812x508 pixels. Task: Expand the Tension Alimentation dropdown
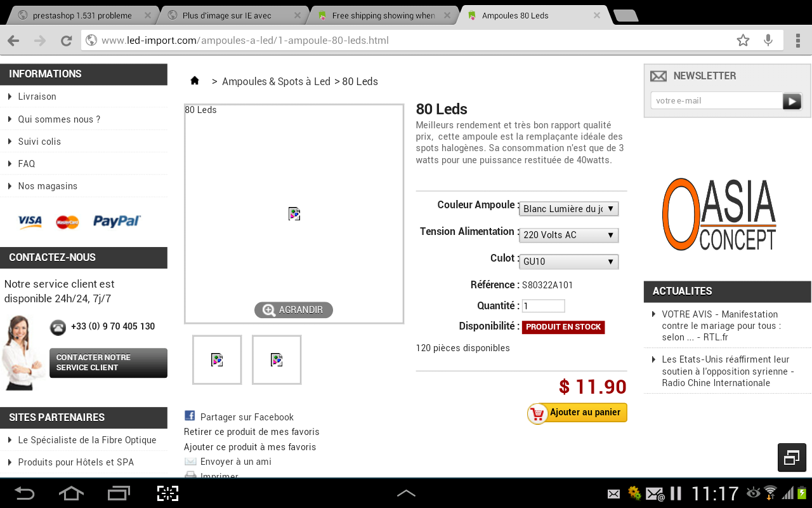(568, 235)
